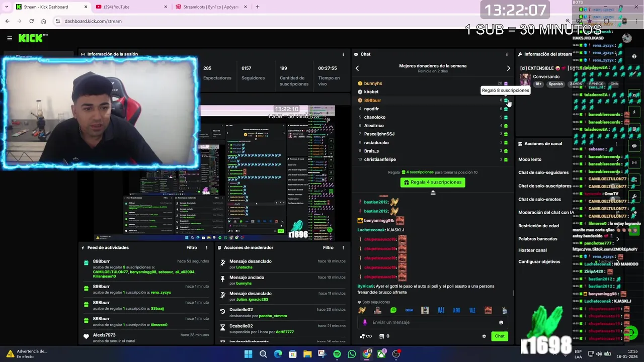644x362 pixels.
Task: Open the shop icon next to the 0 counter
Action: [x=381, y=336]
